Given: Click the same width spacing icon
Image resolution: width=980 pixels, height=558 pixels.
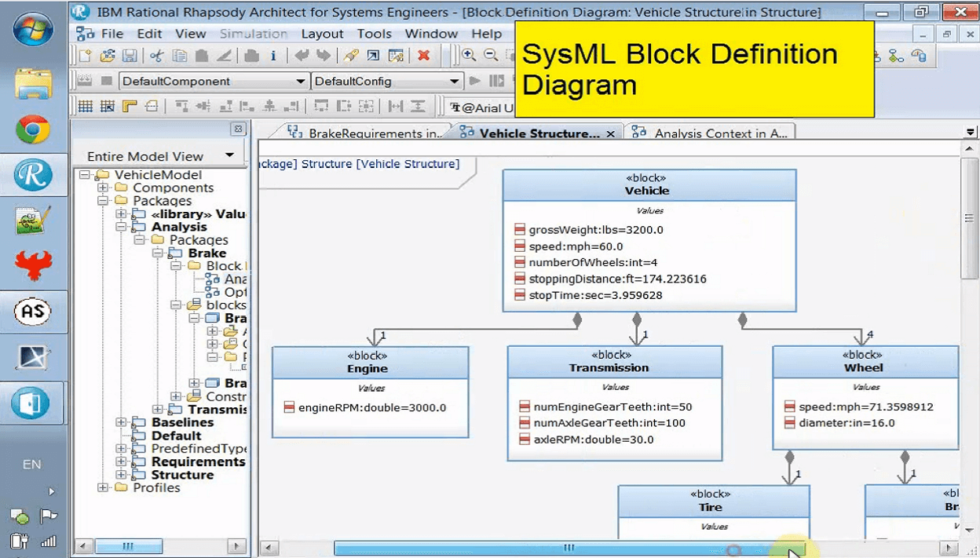Looking at the screenshot, I should pos(396,106).
